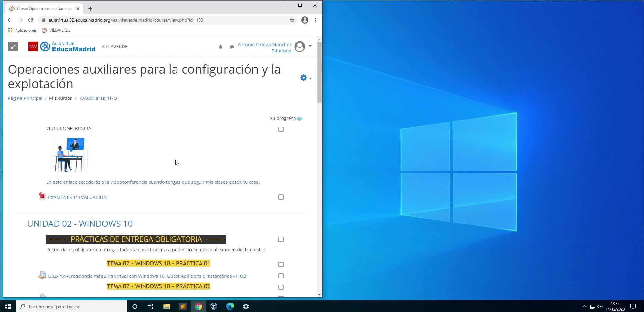
Task: Open the Chrome three-dot menu
Action: coord(315,20)
